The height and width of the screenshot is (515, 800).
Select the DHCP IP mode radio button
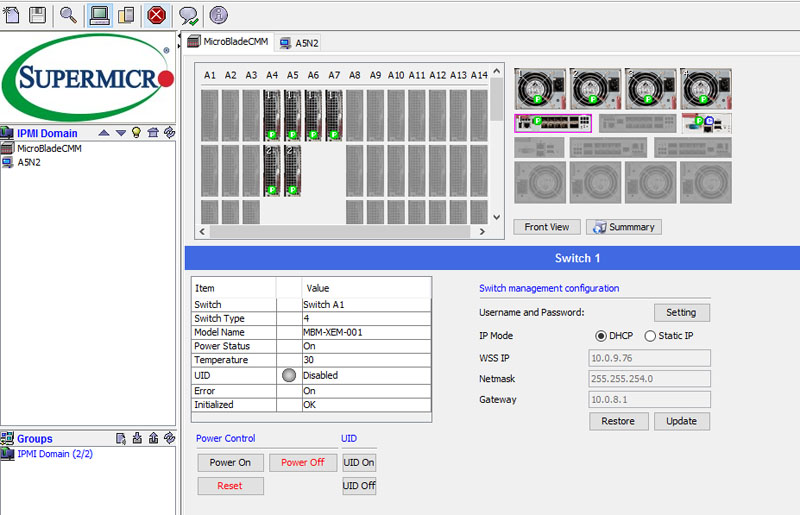pyautogui.click(x=601, y=336)
